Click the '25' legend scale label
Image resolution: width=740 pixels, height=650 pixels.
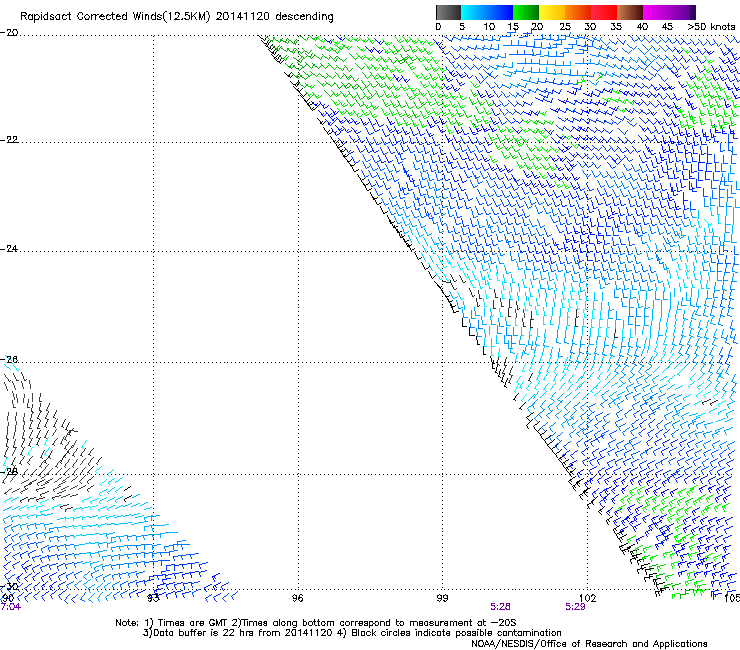565,27
